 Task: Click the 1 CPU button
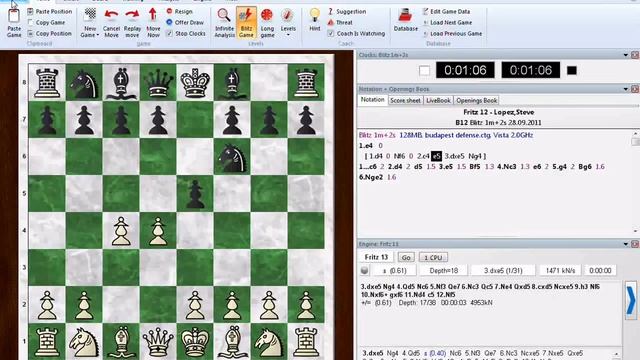point(433,258)
